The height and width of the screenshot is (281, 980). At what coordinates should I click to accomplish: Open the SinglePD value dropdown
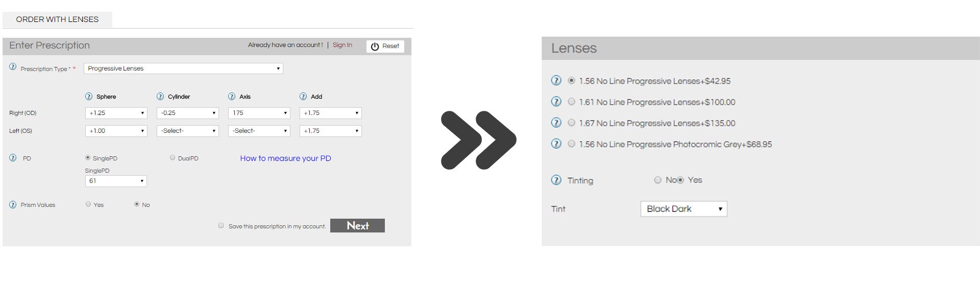tap(116, 181)
